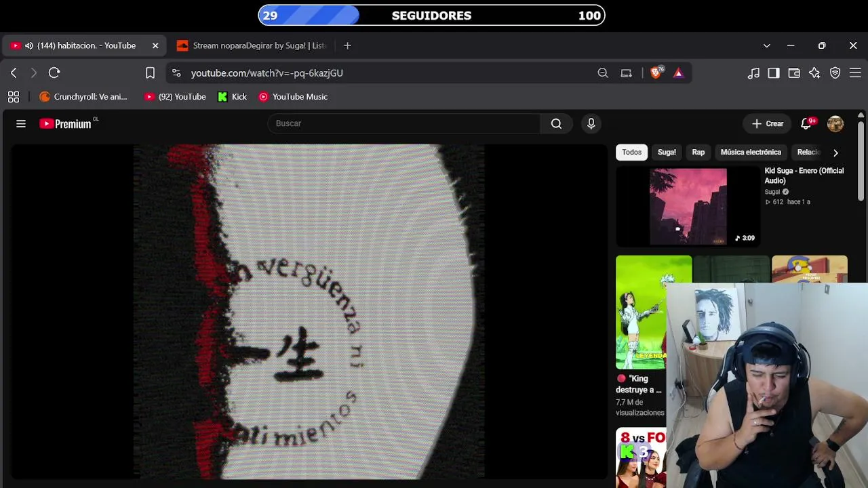The height and width of the screenshot is (488, 868).
Task: Open the Brave main menu
Action: pos(855,73)
